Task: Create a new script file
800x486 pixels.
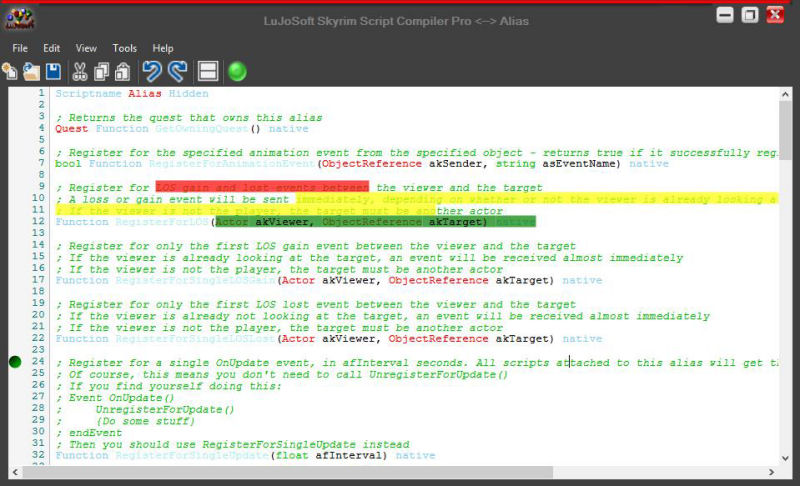Action: click(x=10, y=71)
